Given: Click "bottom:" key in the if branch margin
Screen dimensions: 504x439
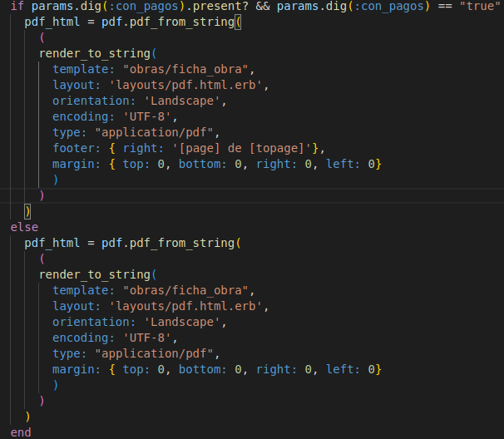Looking at the screenshot, I should click(x=203, y=164).
